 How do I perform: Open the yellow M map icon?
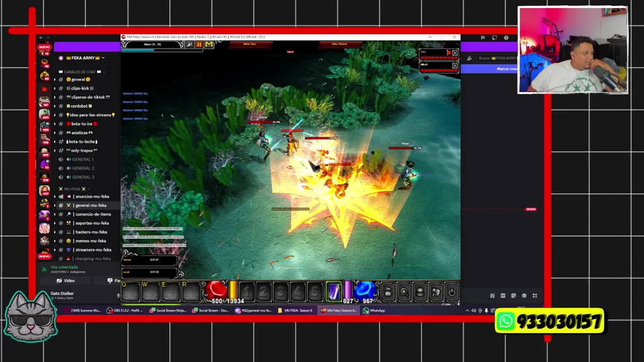(209, 45)
